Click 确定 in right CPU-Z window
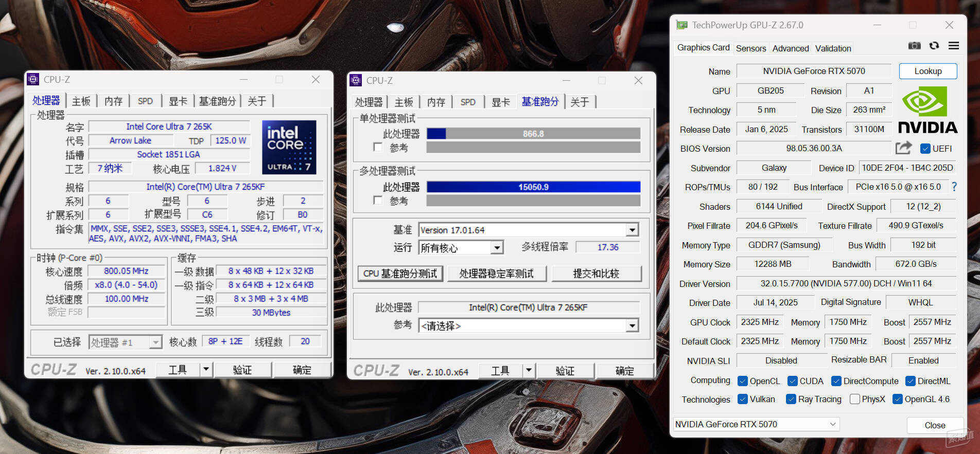The image size is (980, 454). pos(624,371)
